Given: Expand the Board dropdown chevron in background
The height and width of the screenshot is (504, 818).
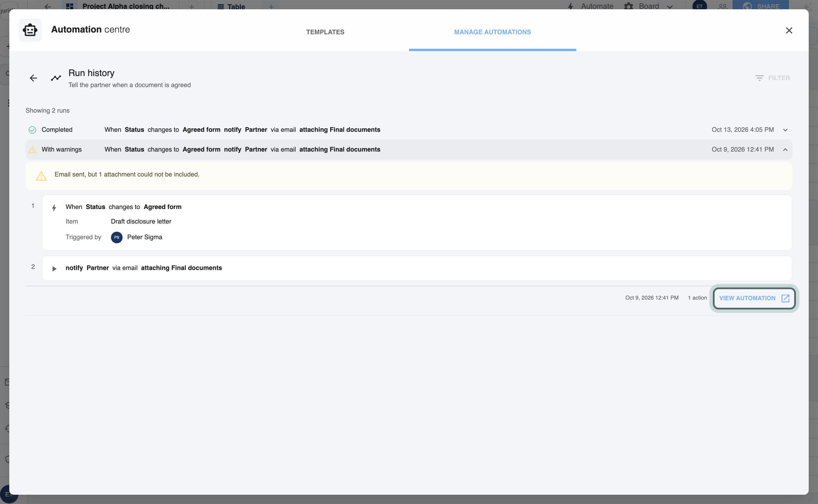Looking at the screenshot, I should 670,7.
